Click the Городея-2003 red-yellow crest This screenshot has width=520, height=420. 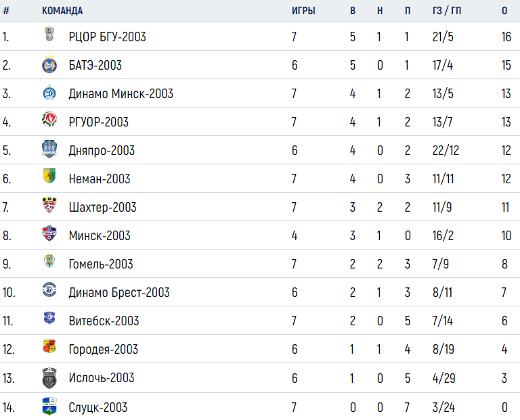coord(49,346)
